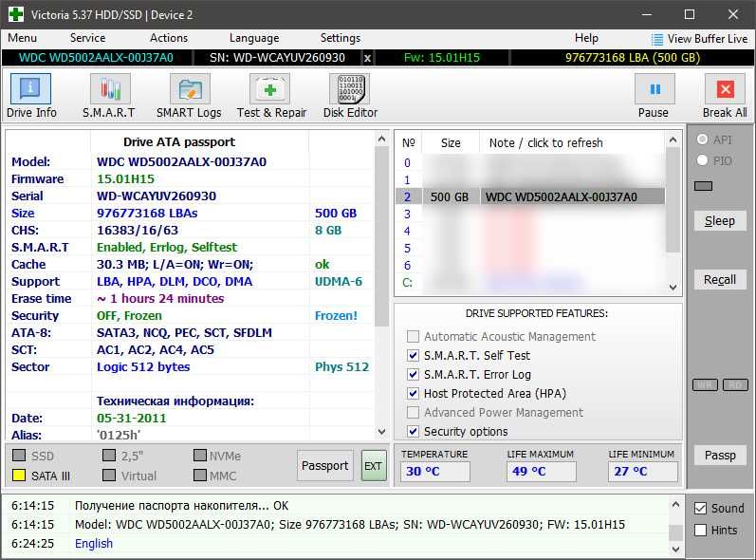Select the PIO radio button
Image resolution: width=756 pixels, height=560 pixels.
(x=702, y=160)
